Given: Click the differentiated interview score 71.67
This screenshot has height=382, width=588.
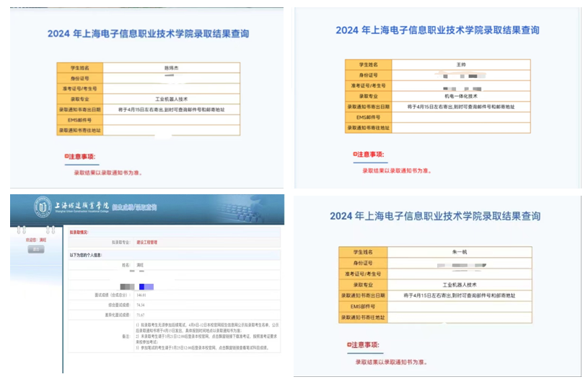Looking at the screenshot, I should [x=140, y=315].
